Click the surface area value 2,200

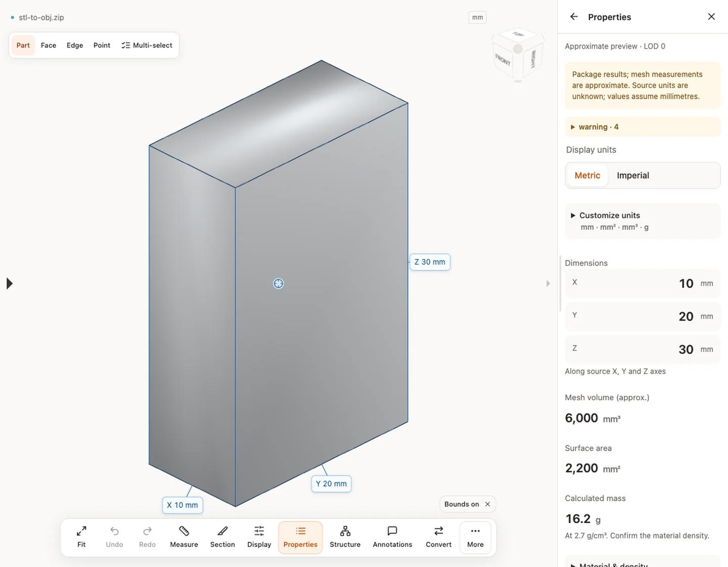pyautogui.click(x=581, y=468)
